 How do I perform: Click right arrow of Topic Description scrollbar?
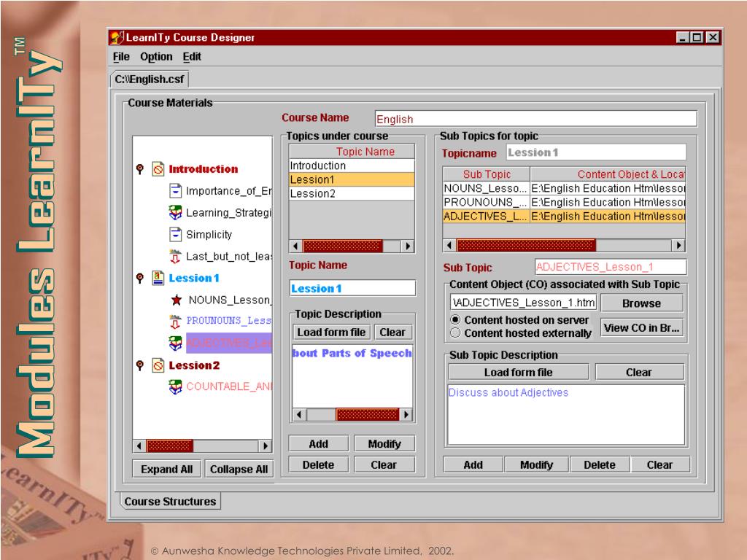click(x=406, y=414)
